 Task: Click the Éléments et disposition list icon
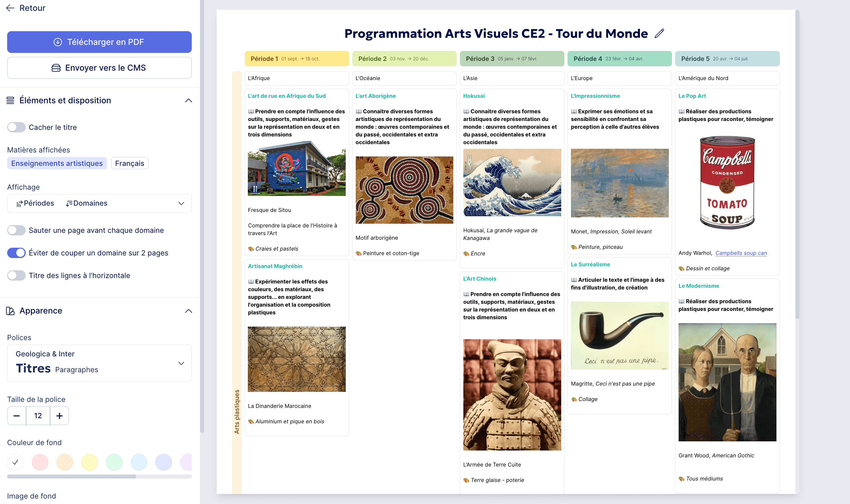click(x=10, y=100)
